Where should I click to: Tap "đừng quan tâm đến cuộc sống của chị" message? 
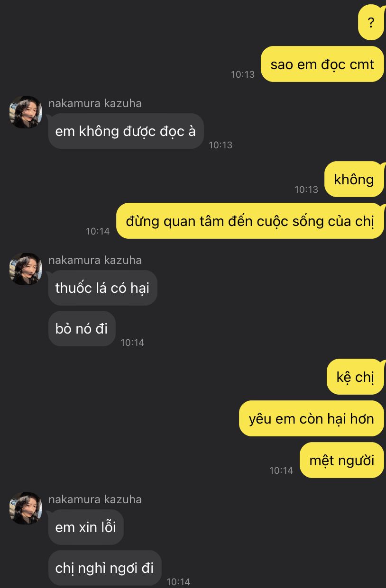click(x=250, y=221)
